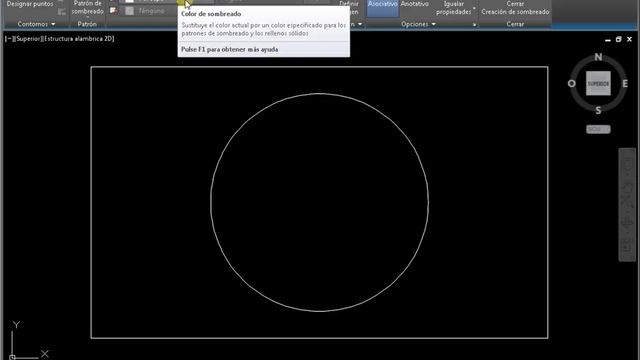Expand the Contornos panel

[x=36, y=24]
